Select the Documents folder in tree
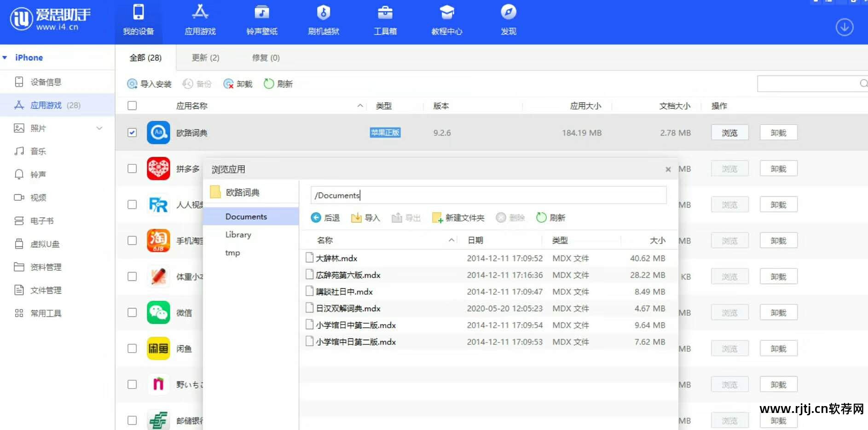Viewport: 868px width, 430px height. [x=250, y=216]
